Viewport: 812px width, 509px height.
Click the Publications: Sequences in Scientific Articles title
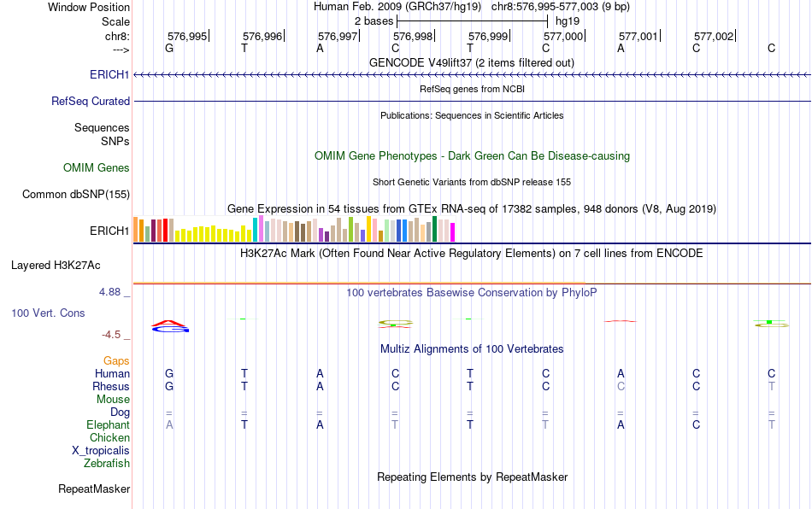(x=472, y=115)
